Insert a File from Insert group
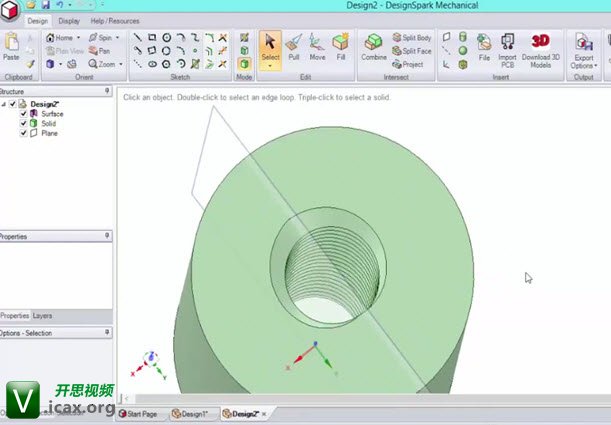Image resolution: width=611 pixels, height=425 pixels. pyautogui.click(x=484, y=47)
